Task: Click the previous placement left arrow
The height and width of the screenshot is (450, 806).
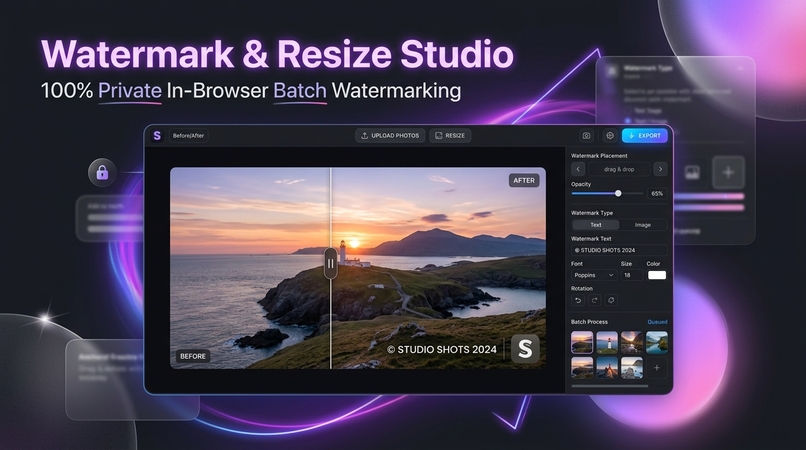Action: point(578,169)
